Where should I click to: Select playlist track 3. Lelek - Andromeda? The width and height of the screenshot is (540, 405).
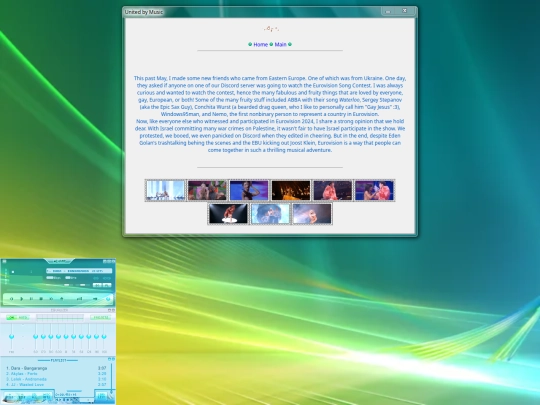click(x=56, y=379)
